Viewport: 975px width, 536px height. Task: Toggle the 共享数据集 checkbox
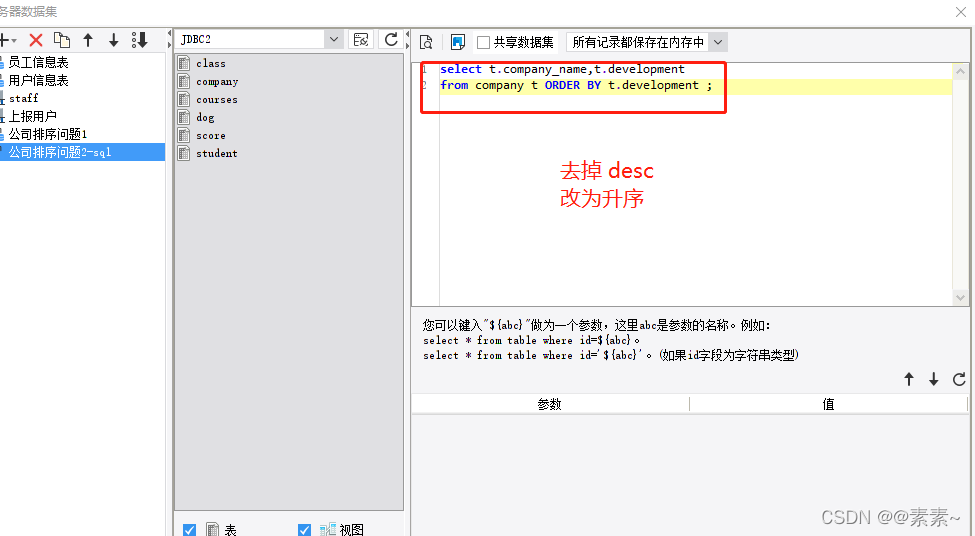483,42
